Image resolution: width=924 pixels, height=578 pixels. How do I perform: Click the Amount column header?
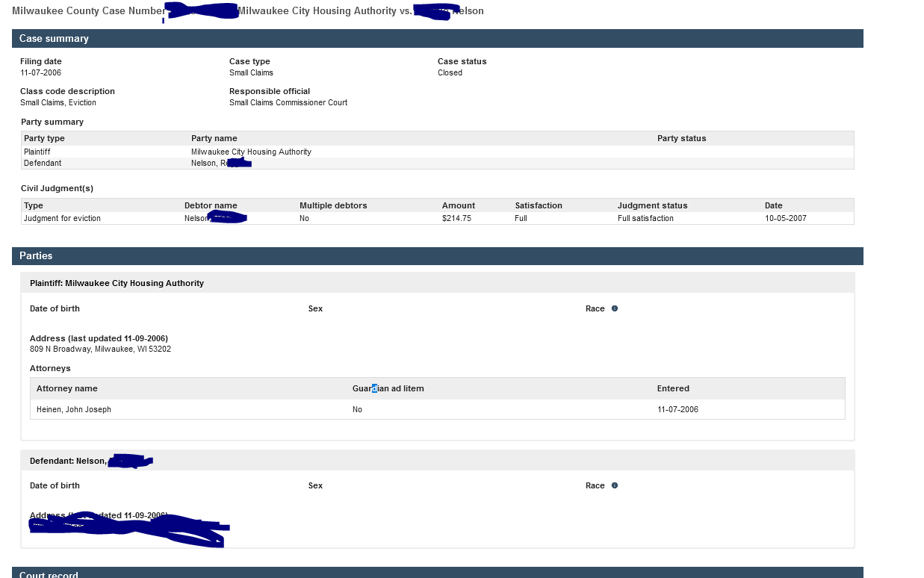click(459, 205)
